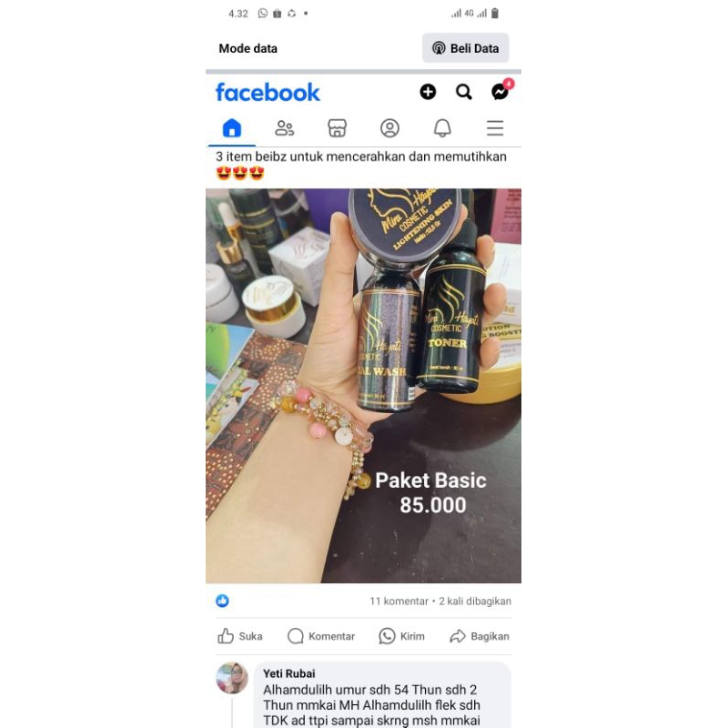Tap the Beli Data button
Screen dimensions: 728x728
(465, 48)
